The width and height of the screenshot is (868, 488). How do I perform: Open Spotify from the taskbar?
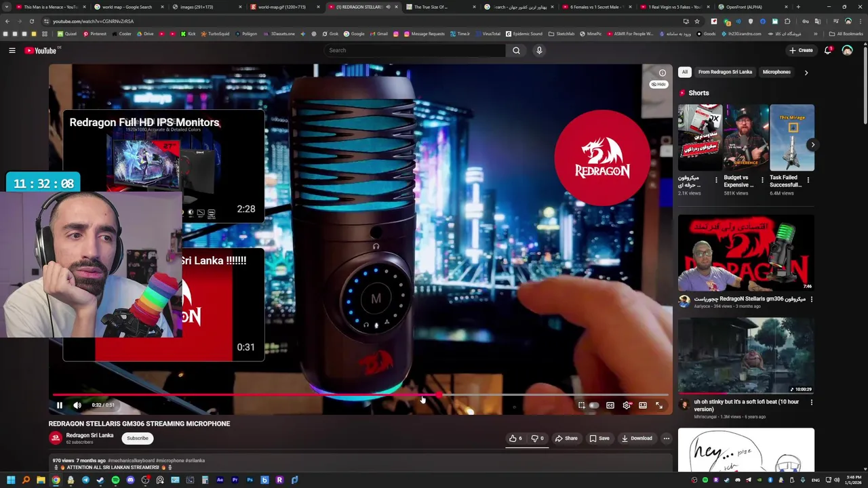(115, 480)
